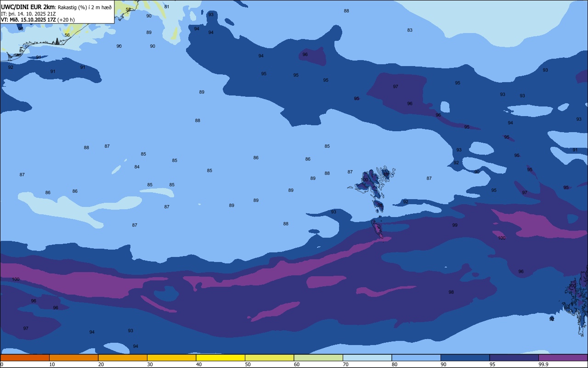Click the 80–90 legend color band
Screen dimensions: 588x368
pos(416,357)
